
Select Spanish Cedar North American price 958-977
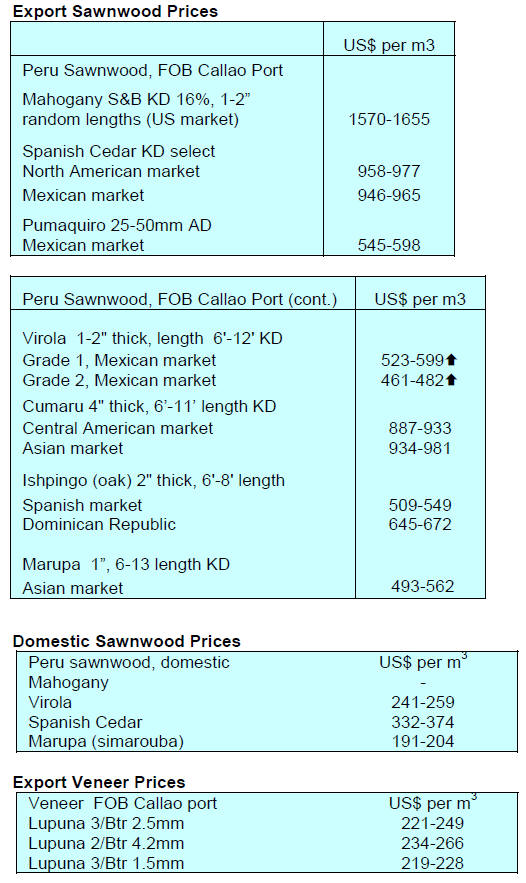coord(389,171)
